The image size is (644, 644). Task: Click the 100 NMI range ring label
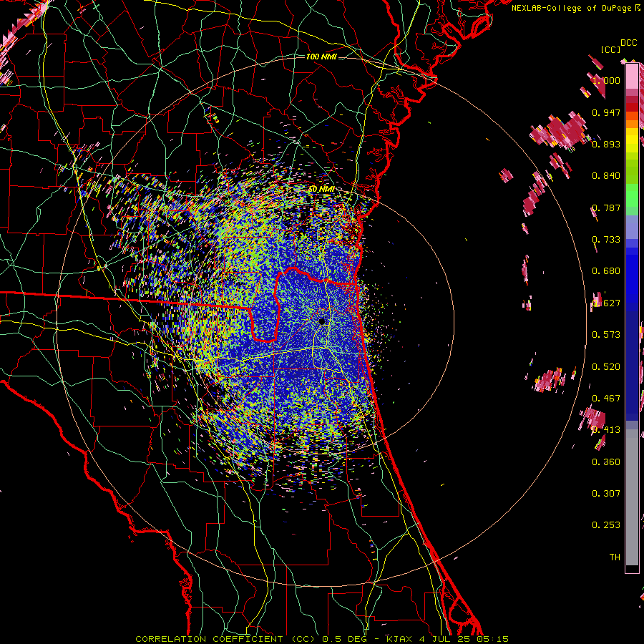321,57
